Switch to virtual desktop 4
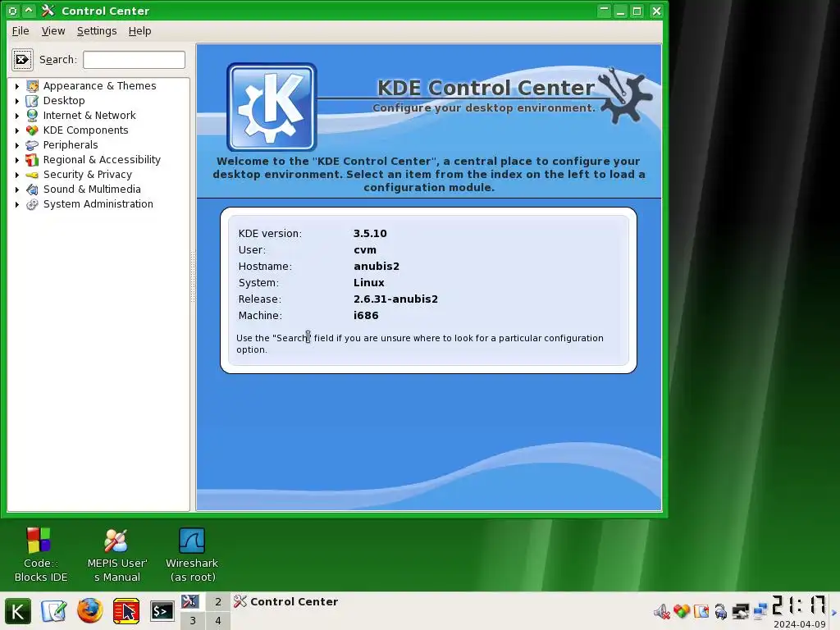Image resolution: width=840 pixels, height=630 pixels. click(x=218, y=620)
